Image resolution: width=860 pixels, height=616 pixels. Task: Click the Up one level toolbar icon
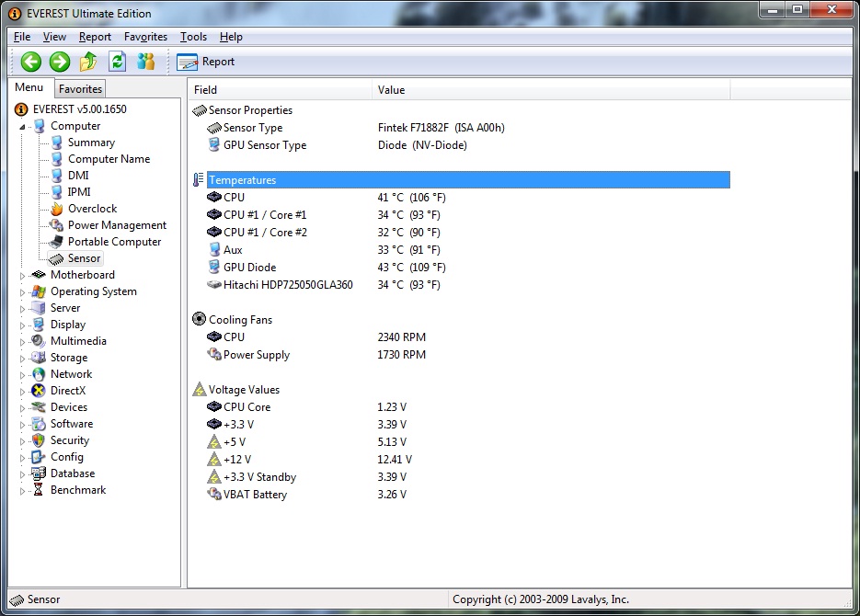(88, 62)
